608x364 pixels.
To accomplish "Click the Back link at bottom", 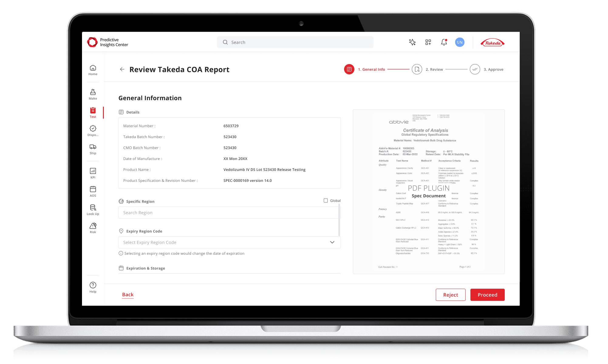I will point(128,294).
